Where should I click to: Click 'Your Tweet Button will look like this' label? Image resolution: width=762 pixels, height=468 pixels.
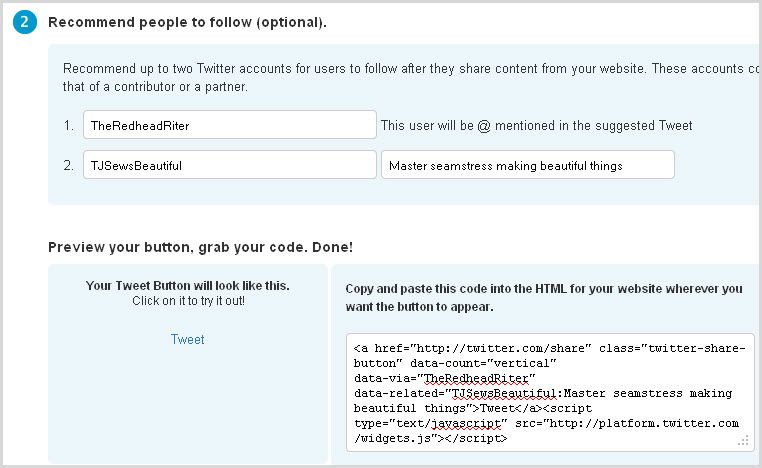point(187,286)
